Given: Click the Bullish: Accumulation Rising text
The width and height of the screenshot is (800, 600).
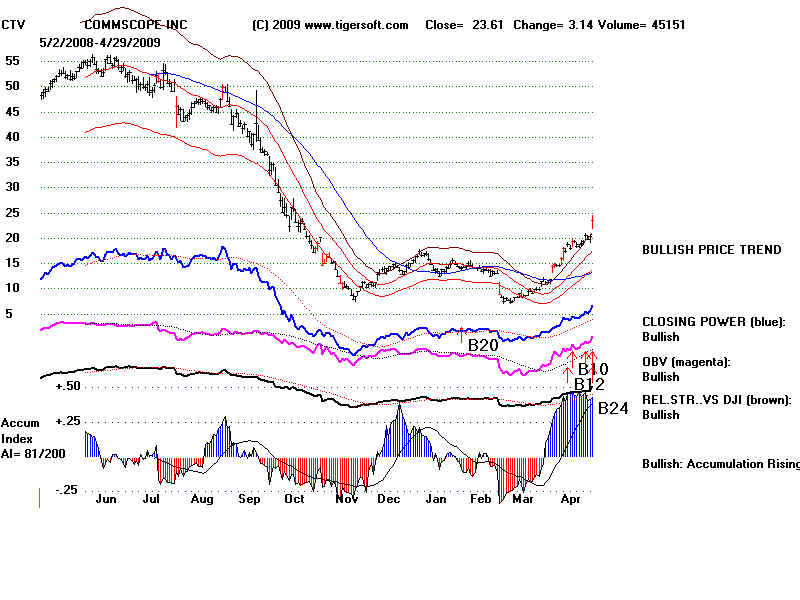Looking at the screenshot, I should point(721,464).
